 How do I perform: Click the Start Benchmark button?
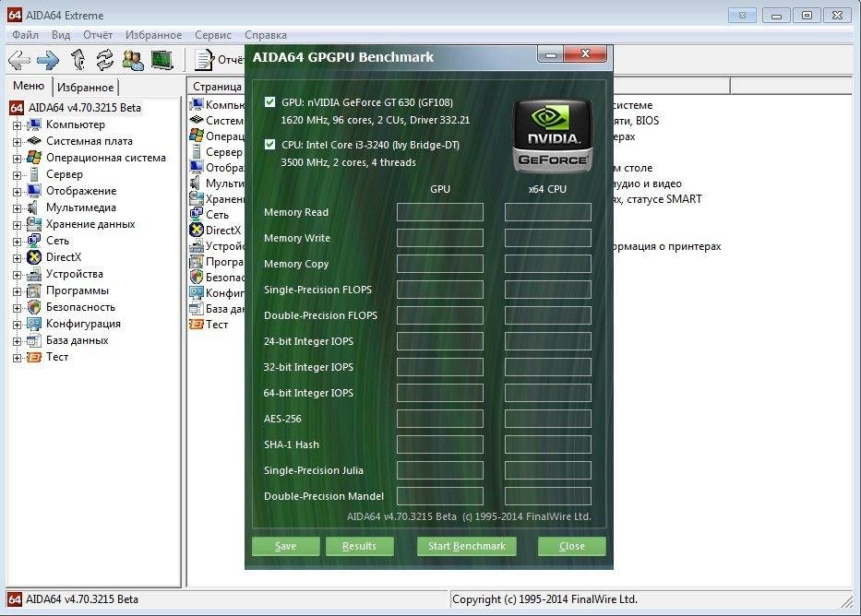467,546
